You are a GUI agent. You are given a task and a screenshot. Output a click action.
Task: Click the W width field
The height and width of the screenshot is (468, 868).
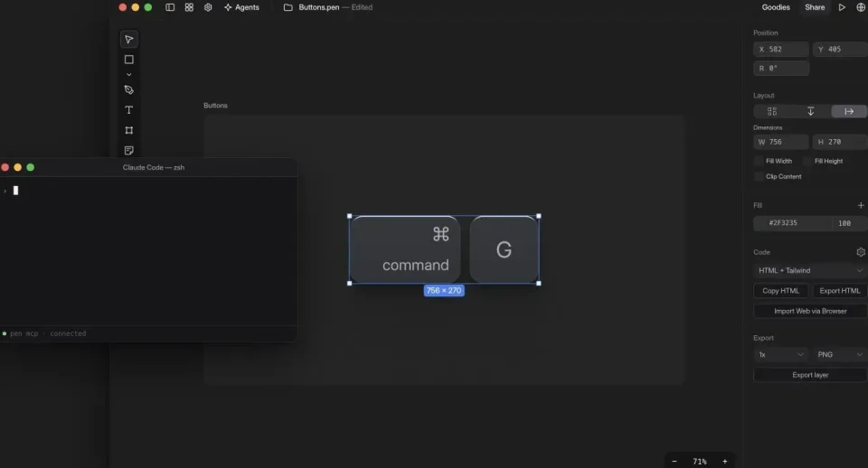(781, 142)
